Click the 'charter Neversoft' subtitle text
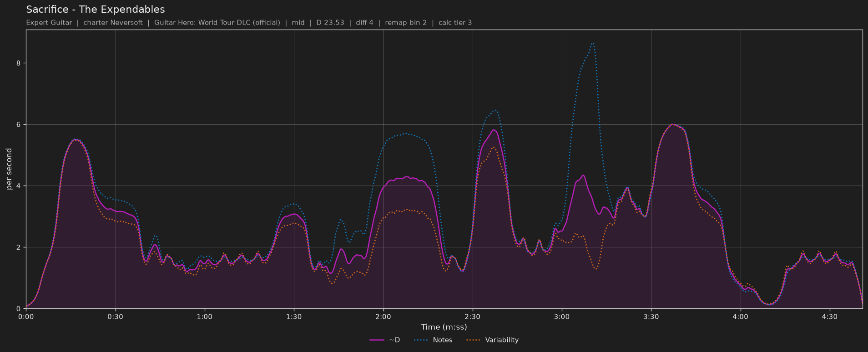Viewport: 868px width, 352px height. (x=113, y=23)
